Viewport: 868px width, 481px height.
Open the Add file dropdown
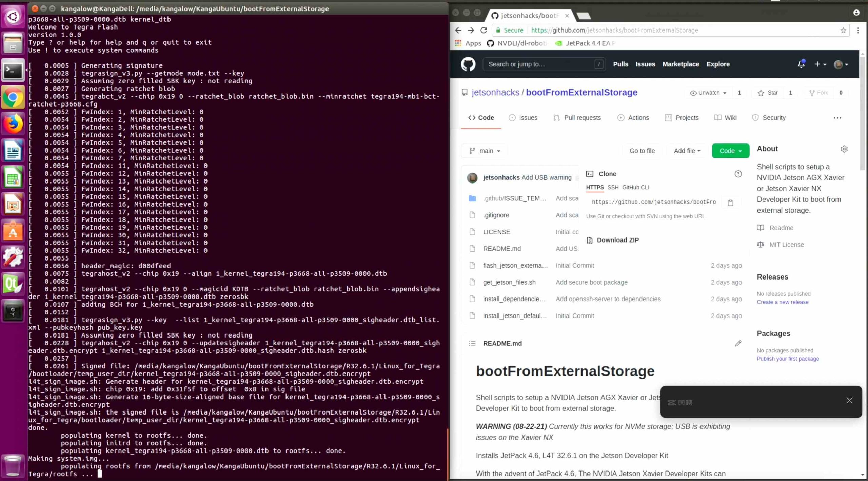[686, 151]
